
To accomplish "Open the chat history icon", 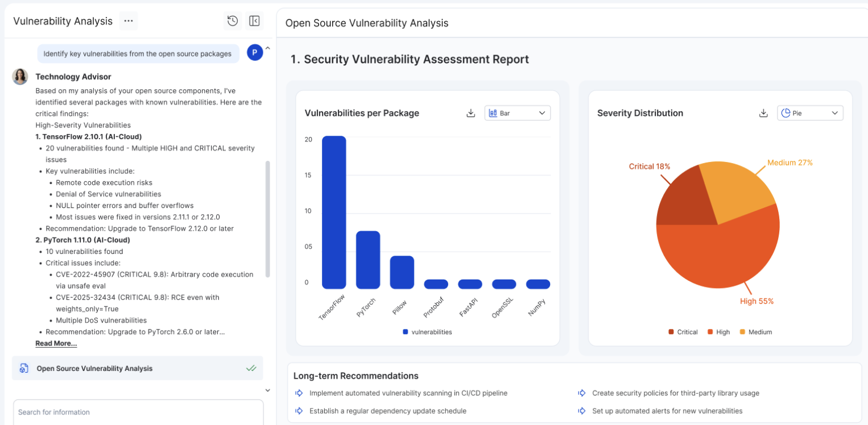I will 233,21.
